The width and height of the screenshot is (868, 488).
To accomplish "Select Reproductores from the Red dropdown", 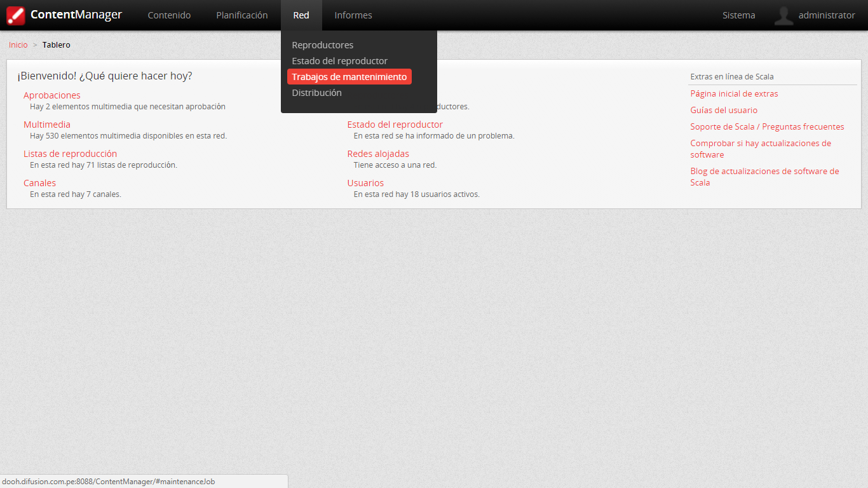I will pyautogui.click(x=322, y=45).
